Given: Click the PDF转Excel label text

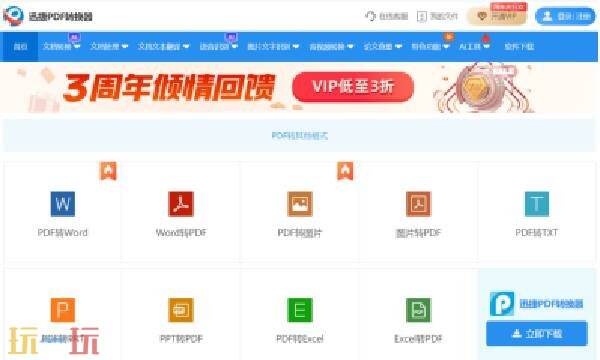Looking at the screenshot, I should 300,339.
